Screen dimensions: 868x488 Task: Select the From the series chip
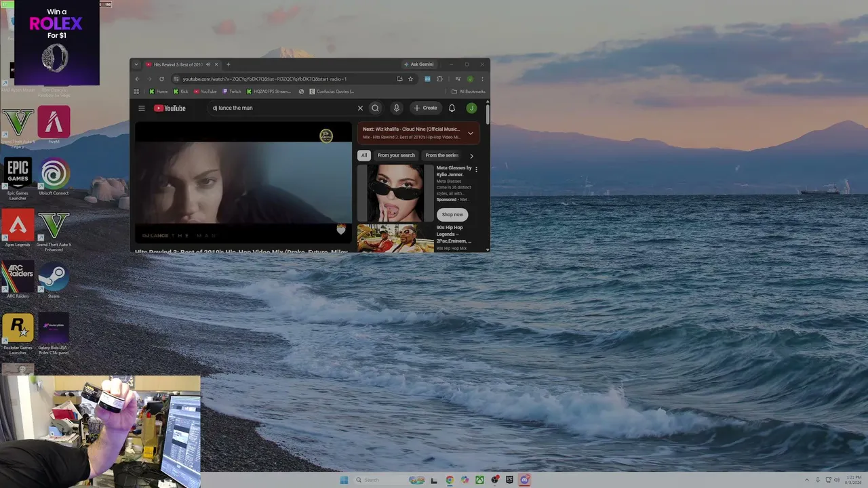pyautogui.click(x=441, y=155)
